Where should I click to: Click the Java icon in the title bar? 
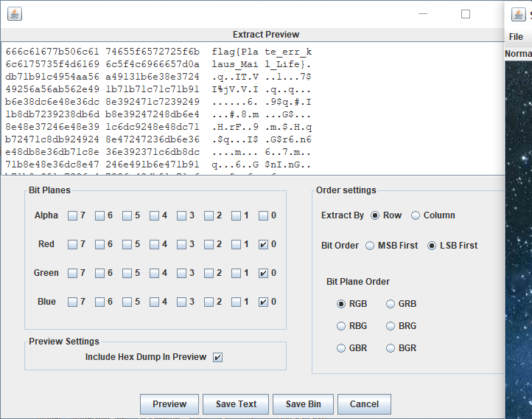click(x=15, y=14)
